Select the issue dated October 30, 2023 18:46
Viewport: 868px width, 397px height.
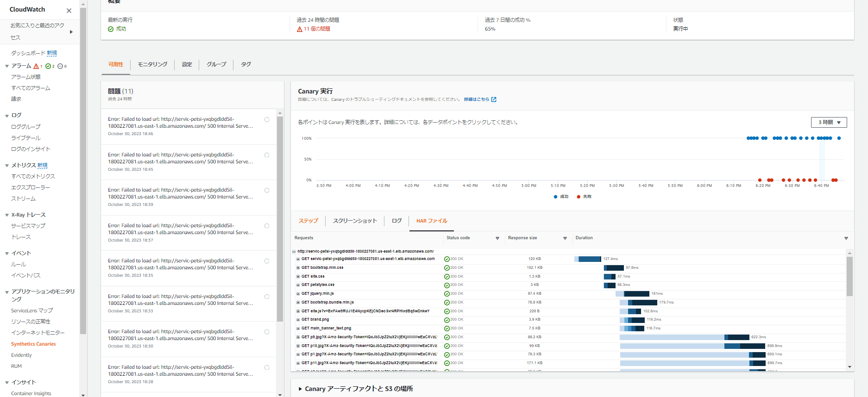tap(267, 119)
